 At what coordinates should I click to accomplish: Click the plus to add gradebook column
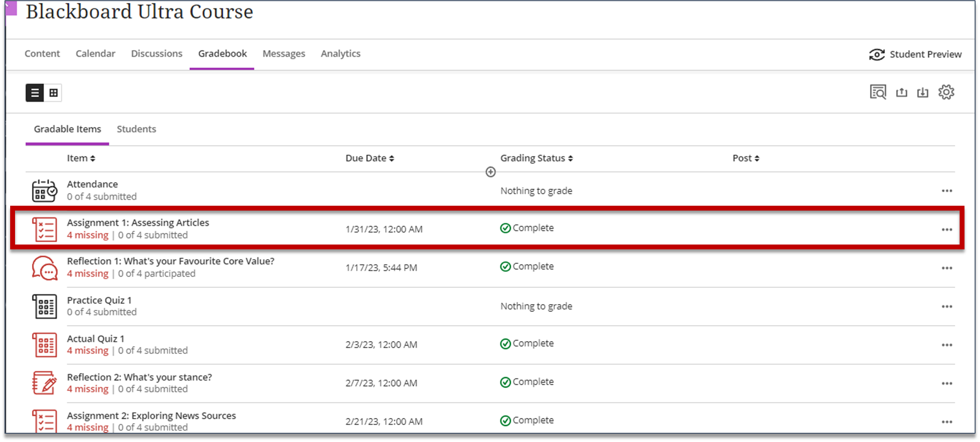pyautogui.click(x=490, y=172)
